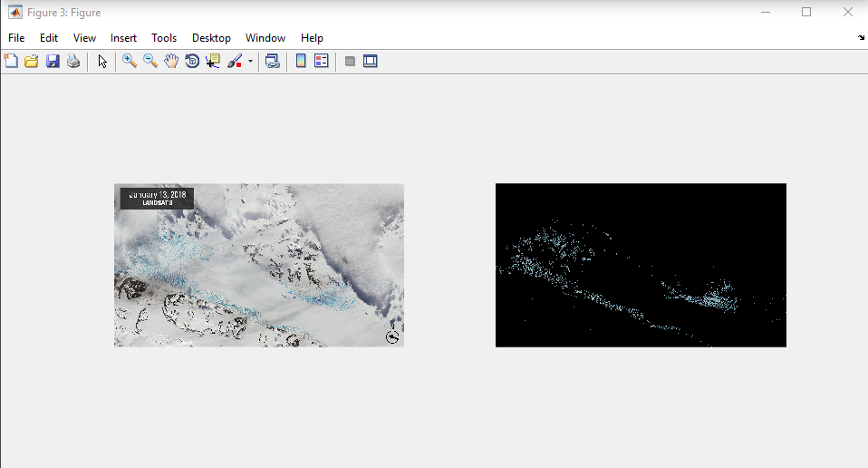Print the figure with the printer icon
The height and width of the screenshot is (468, 868).
coord(73,62)
